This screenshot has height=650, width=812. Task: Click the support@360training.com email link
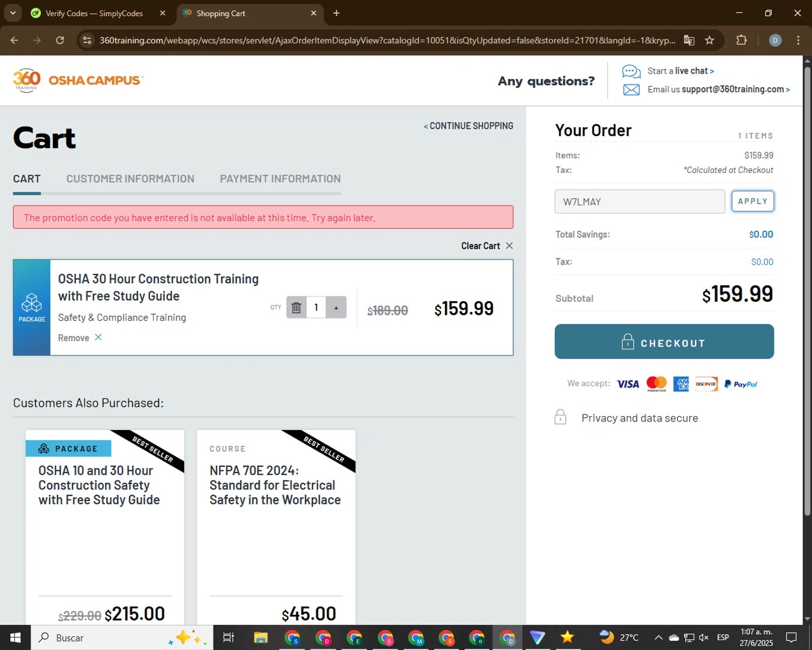(x=736, y=89)
